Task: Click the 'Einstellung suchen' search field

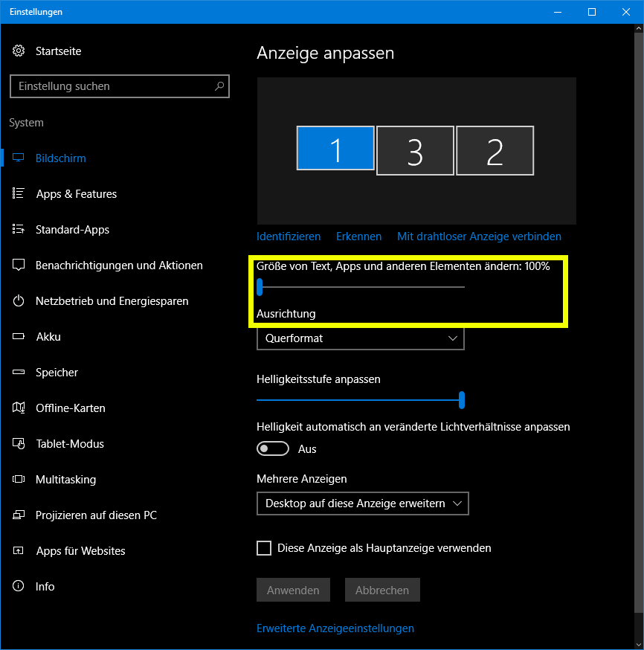Action: coord(112,86)
